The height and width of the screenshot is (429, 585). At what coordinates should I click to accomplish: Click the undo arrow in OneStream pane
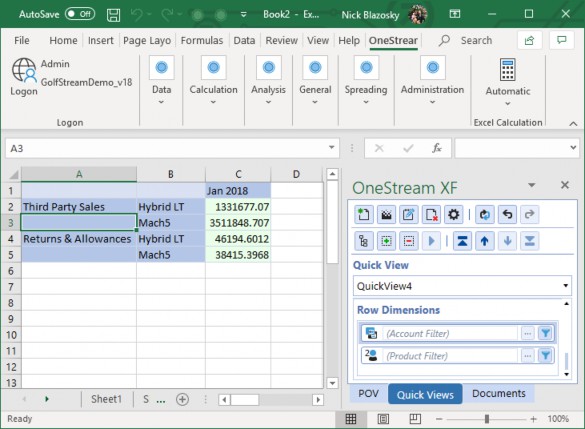(x=507, y=215)
